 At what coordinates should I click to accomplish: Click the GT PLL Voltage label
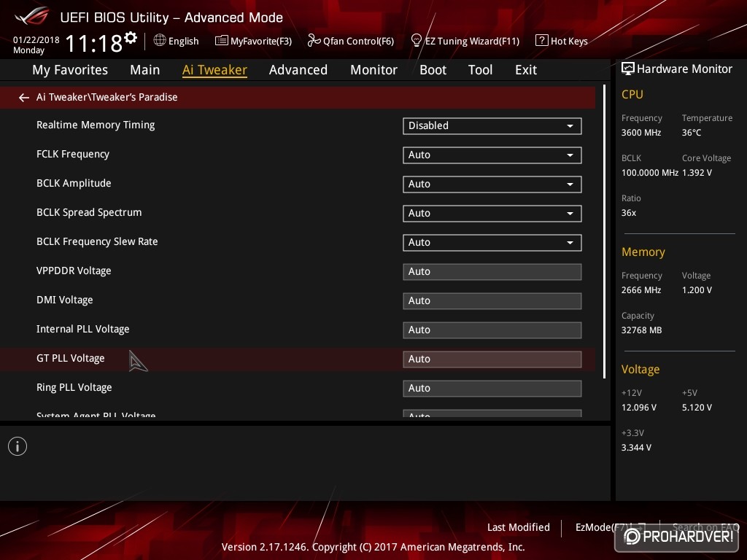pos(71,358)
